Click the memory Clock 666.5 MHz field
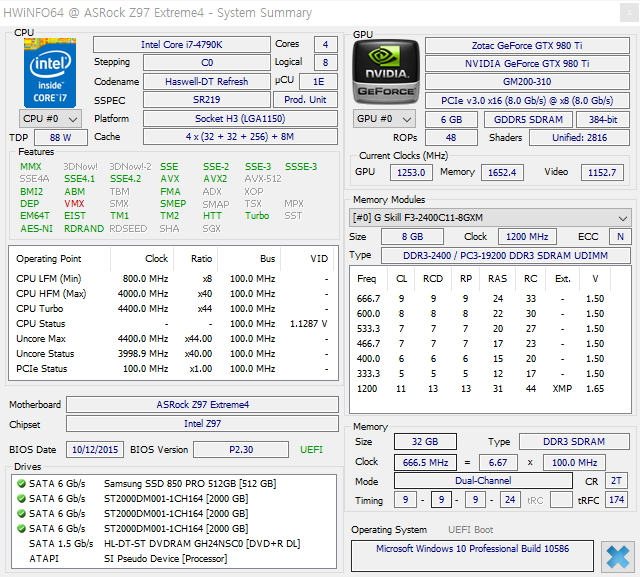Screen dimensions: 640x577 click(425, 463)
